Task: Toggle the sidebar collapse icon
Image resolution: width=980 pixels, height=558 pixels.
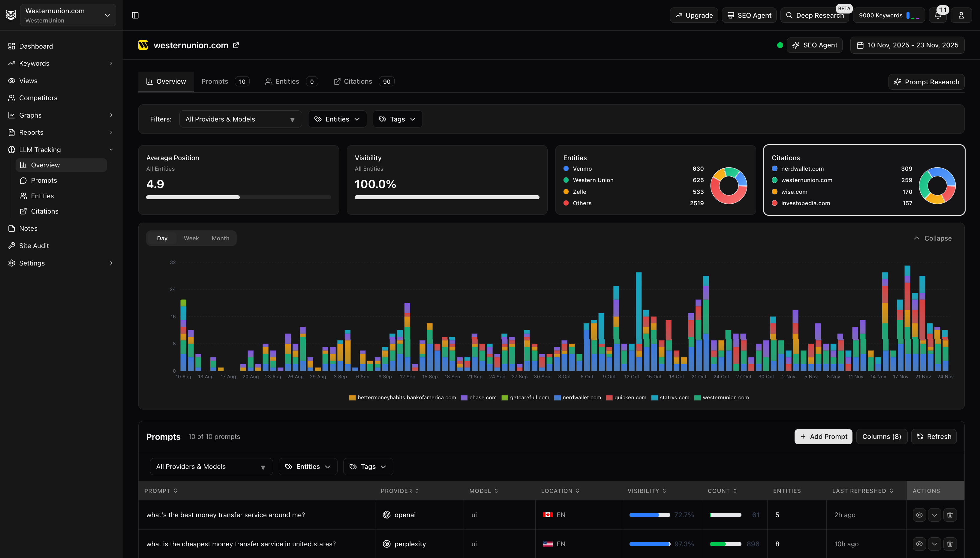Action: pyautogui.click(x=135, y=15)
